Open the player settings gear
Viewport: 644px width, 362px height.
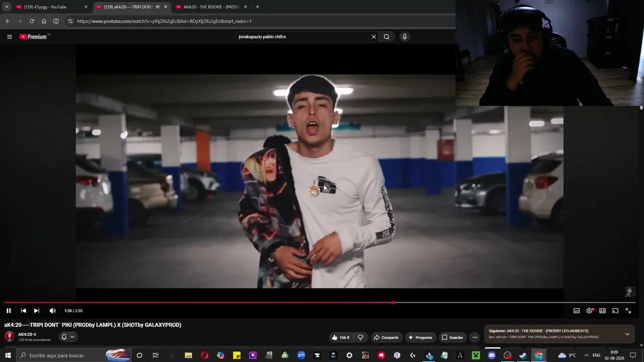click(x=590, y=311)
